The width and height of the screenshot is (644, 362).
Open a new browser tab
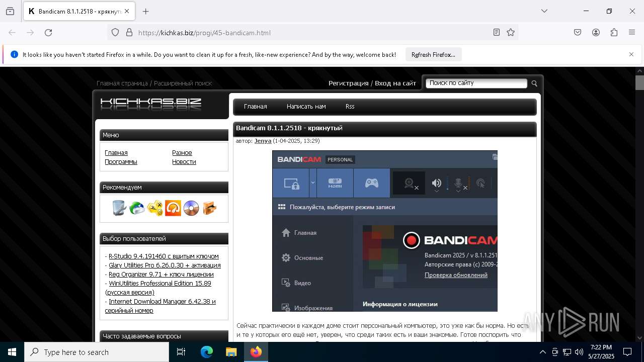(x=146, y=11)
